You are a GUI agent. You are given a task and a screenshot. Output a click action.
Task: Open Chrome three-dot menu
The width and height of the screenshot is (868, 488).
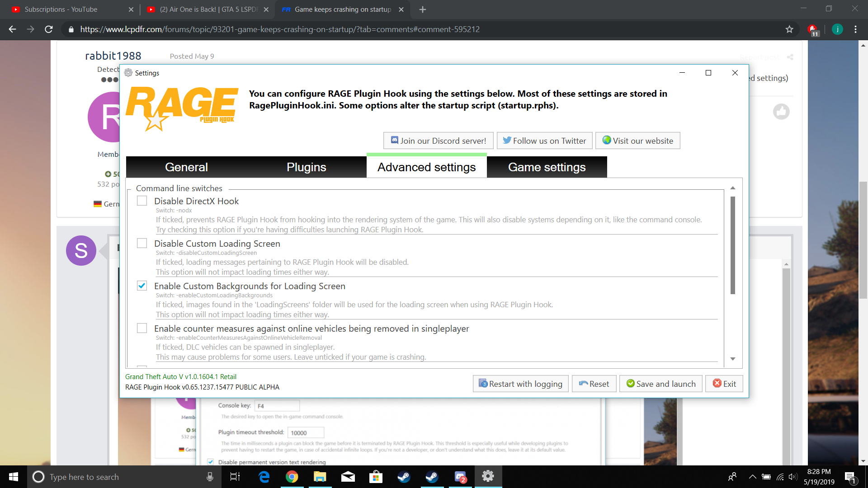[855, 29]
